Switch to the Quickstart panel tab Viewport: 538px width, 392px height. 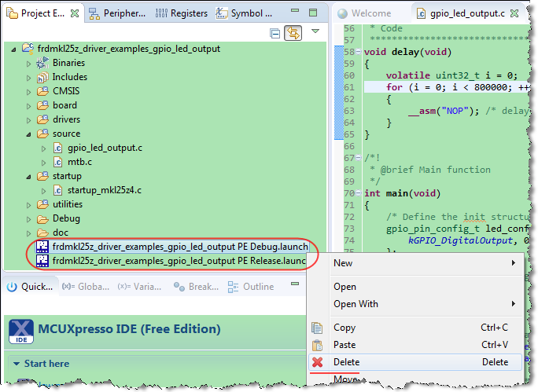30,287
